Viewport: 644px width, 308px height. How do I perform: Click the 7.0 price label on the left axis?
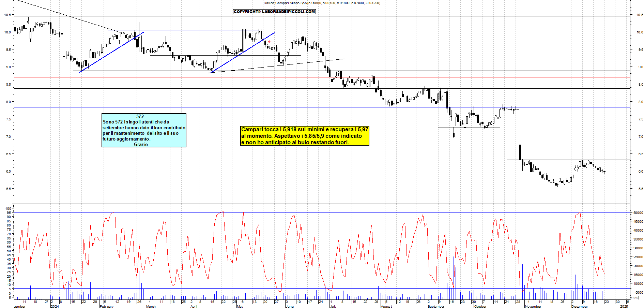click(x=8, y=137)
